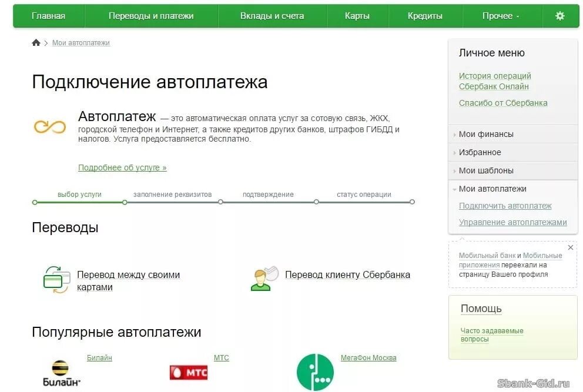This screenshot has height=392, width=583.
Task: Go to Вклады и счета tab
Action: [x=272, y=16]
